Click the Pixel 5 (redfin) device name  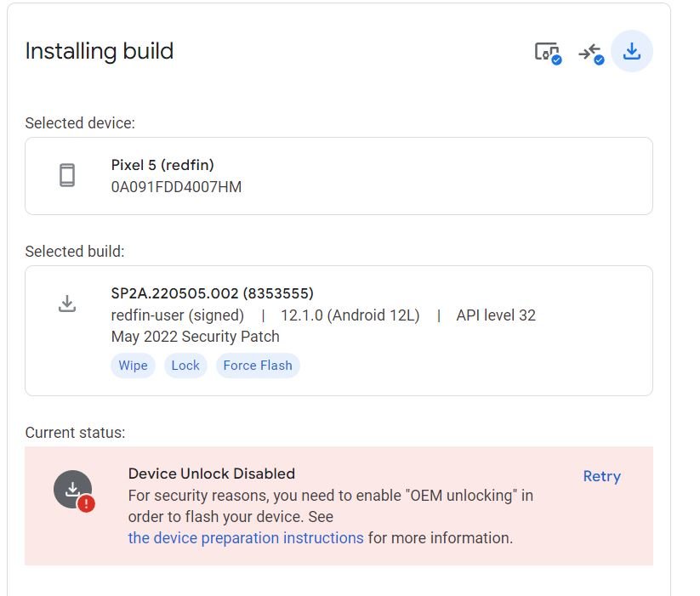(162, 165)
